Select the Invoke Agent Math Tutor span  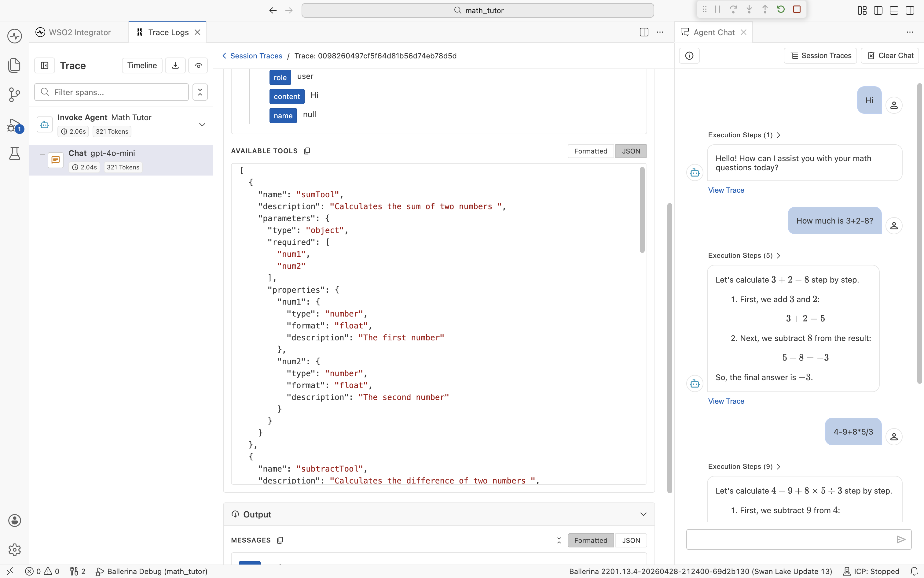121,124
